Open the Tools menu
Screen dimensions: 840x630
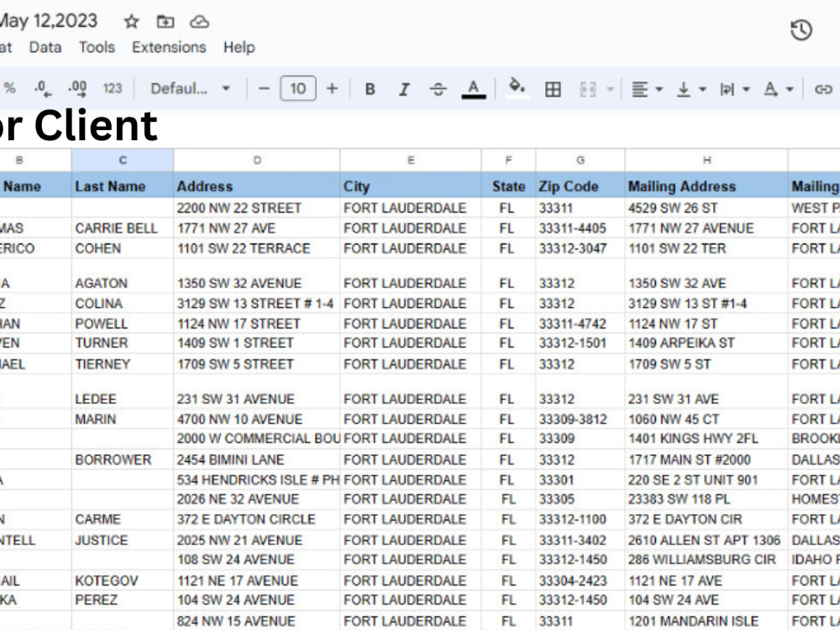[97, 47]
